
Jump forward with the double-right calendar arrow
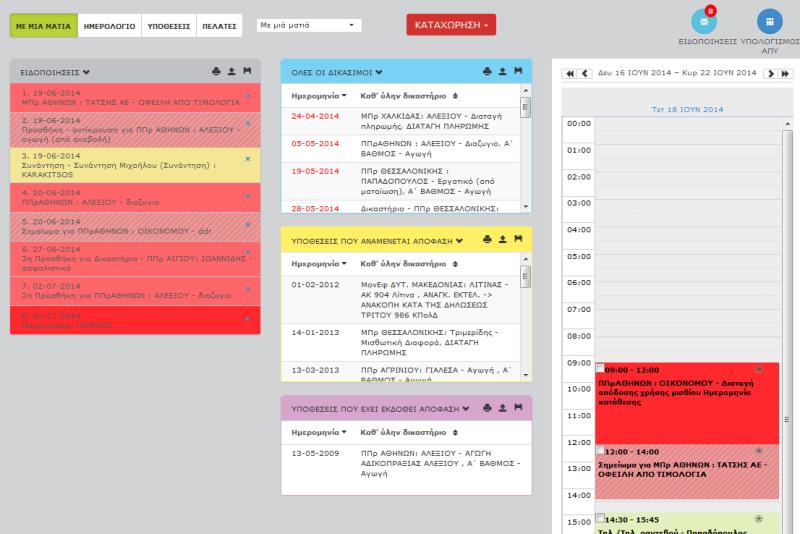[786, 73]
